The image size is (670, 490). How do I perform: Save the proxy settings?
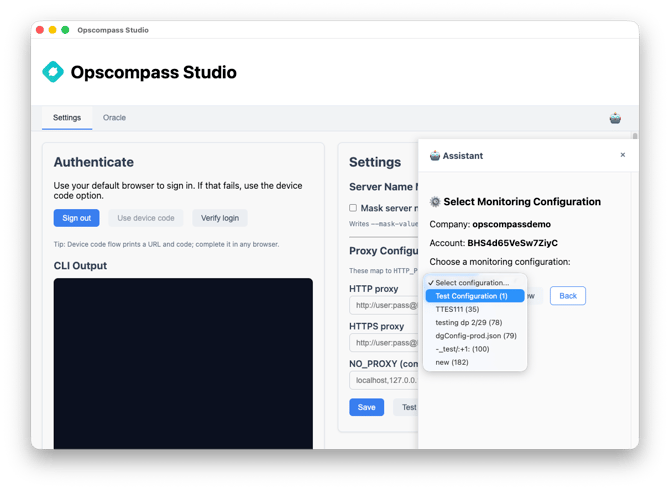[x=366, y=407]
